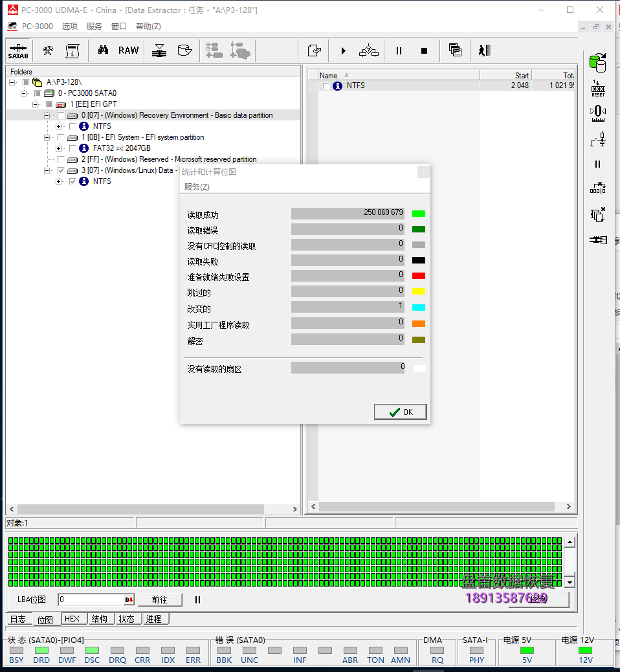Image resolution: width=620 pixels, height=672 pixels.
Task: Click the green swatch beside 读取成功
Action: coord(418,212)
